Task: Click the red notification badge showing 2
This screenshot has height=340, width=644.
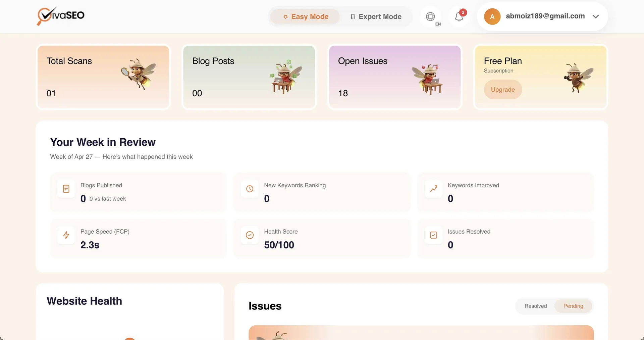Action: click(x=463, y=12)
